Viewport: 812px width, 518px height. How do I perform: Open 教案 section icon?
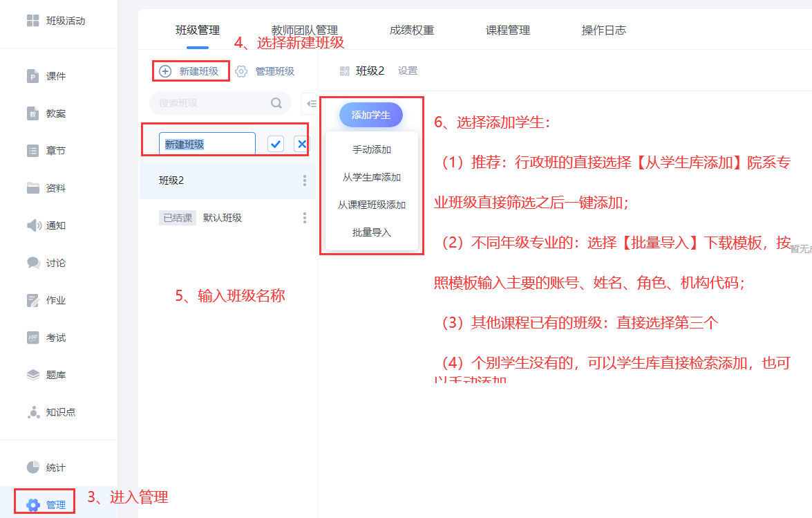32,113
